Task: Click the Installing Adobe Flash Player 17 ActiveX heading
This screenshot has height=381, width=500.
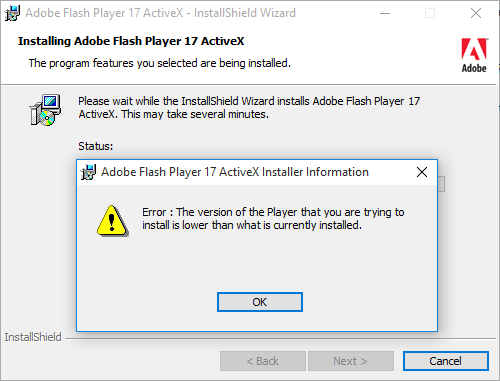Action: tap(131, 41)
